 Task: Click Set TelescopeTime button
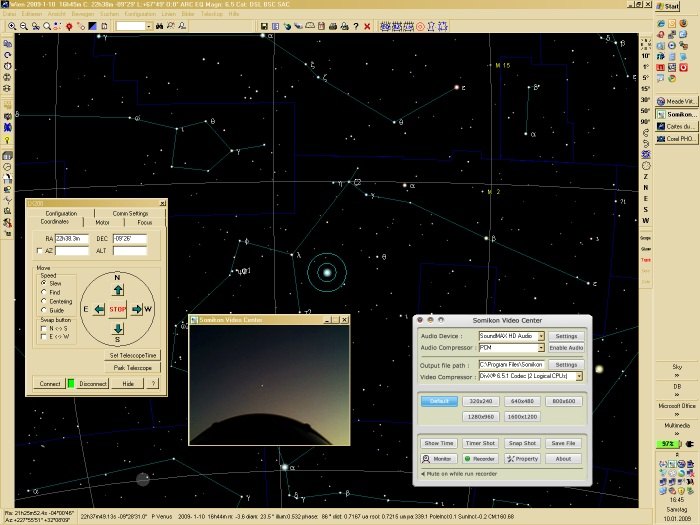(x=133, y=355)
